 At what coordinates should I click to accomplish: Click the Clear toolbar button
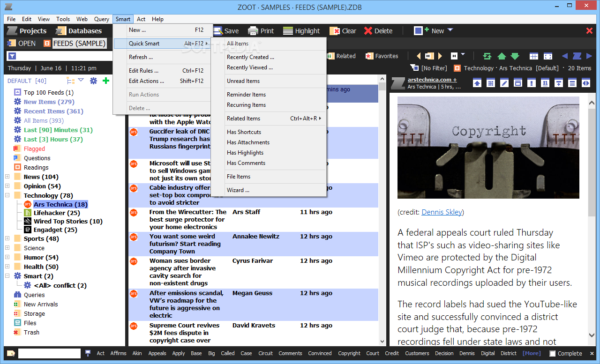[343, 31]
